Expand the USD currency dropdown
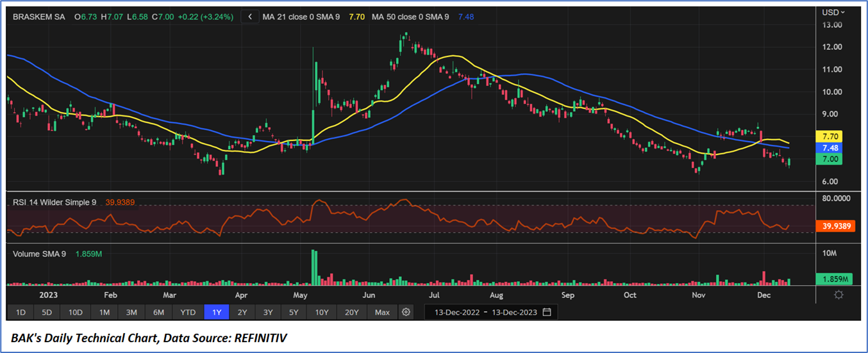The width and height of the screenshot is (868, 353). (x=833, y=12)
